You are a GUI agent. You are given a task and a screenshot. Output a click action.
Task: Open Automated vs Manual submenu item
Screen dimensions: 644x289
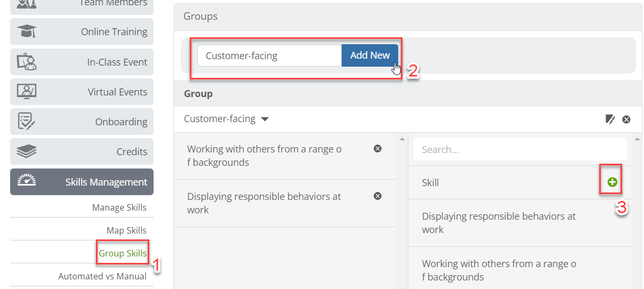click(x=102, y=276)
